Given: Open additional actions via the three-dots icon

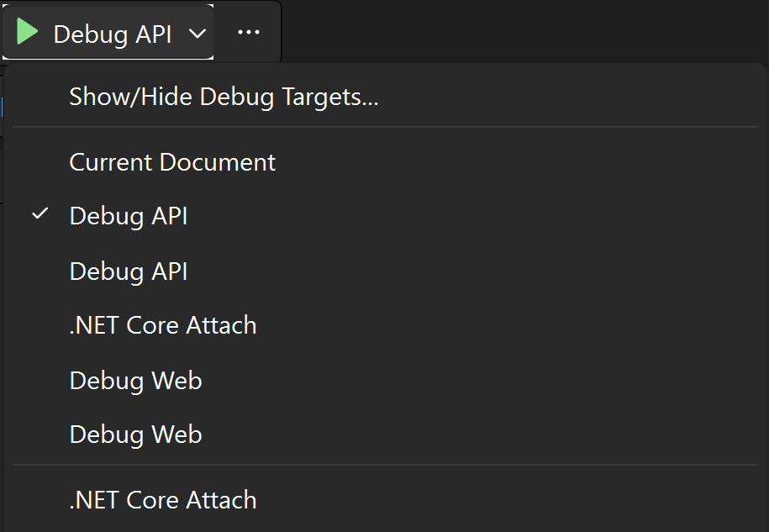Looking at the screenshot, I should [x=248, y=32].
